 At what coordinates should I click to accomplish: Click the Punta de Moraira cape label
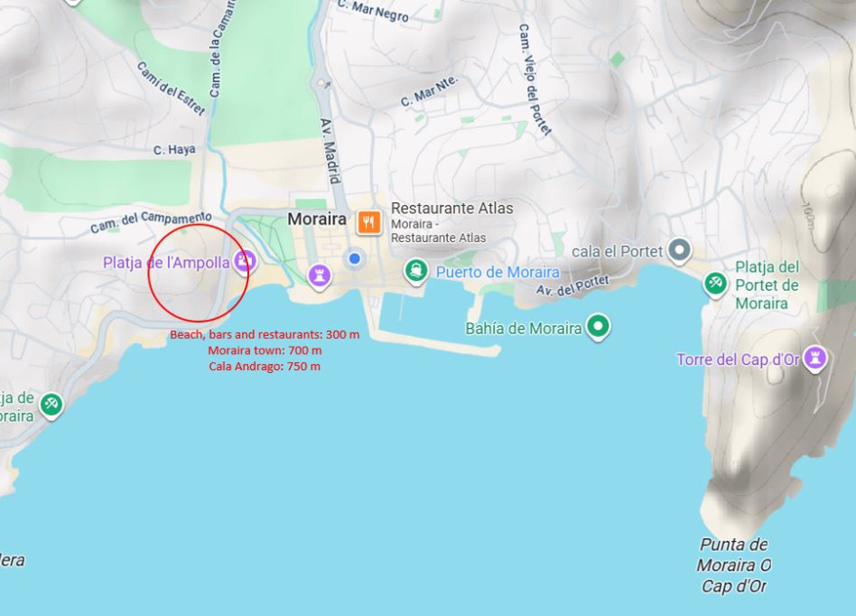pyautogui.click(x=734, y=565)
